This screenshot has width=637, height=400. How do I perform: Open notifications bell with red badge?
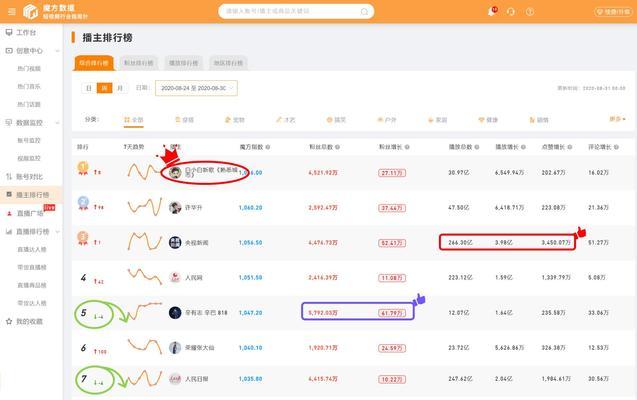click(x=492, y=11)
